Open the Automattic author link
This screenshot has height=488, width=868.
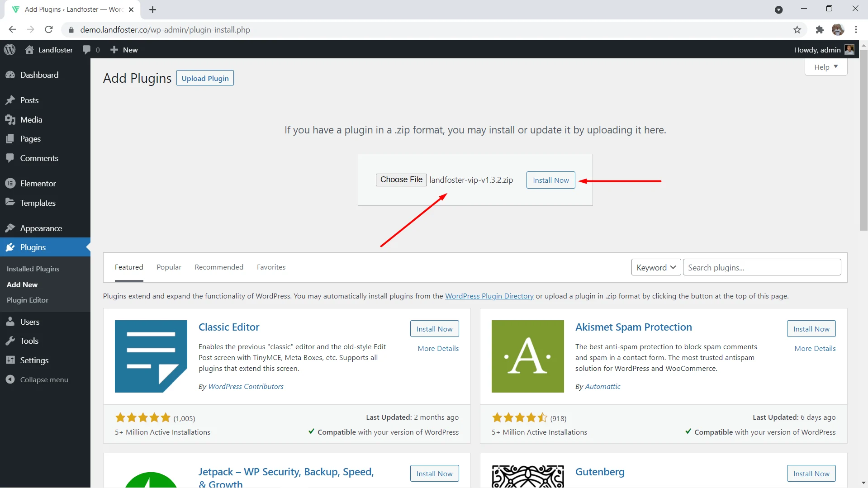click(x=602, y=387)
